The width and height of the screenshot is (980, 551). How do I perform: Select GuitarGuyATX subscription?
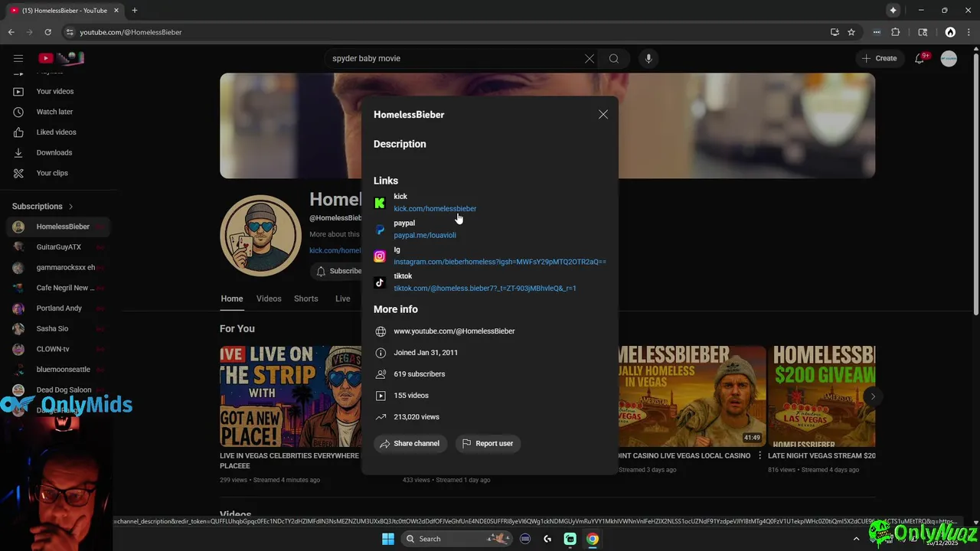pos(58,247)
